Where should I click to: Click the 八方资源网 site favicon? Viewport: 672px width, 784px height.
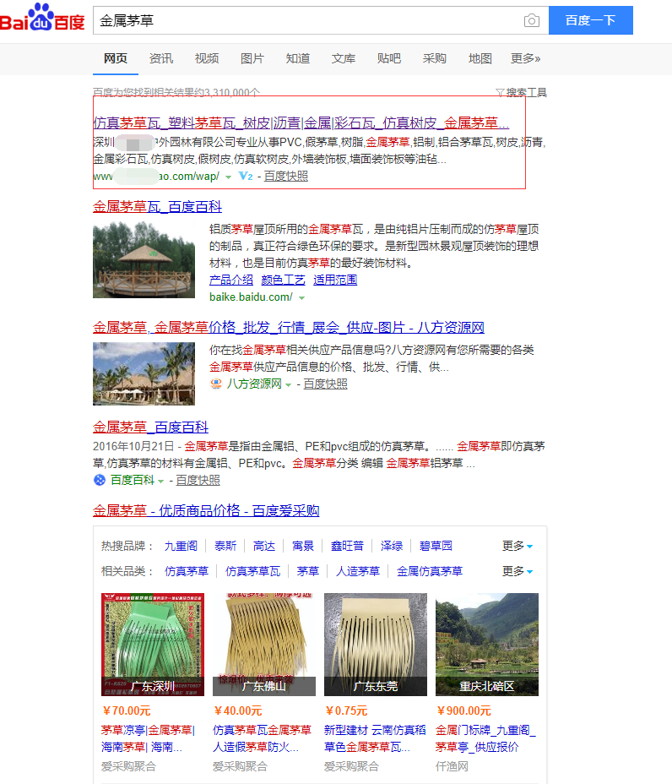tap(216, 384)
